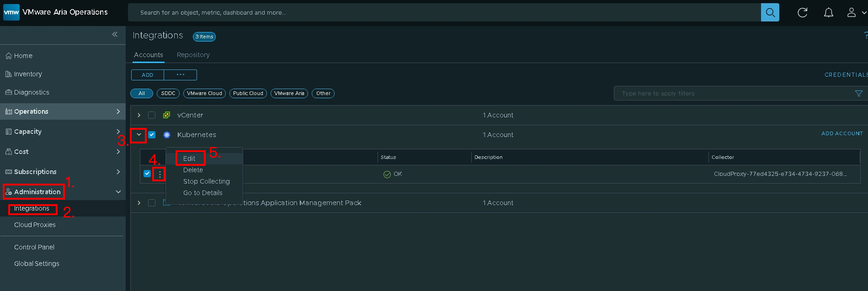
Task: Open the ellipsis more-actions button beside ADD
Action: point(181,75)
